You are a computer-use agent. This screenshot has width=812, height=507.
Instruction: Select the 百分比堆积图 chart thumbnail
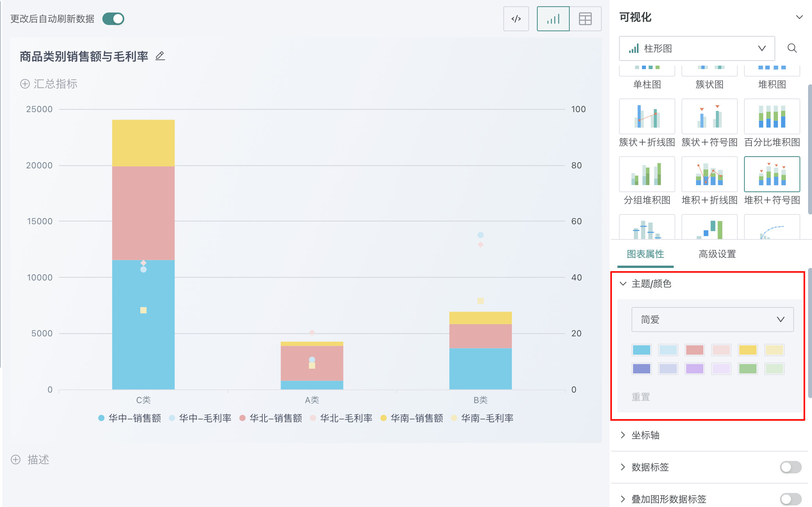[x=772, y=116]
